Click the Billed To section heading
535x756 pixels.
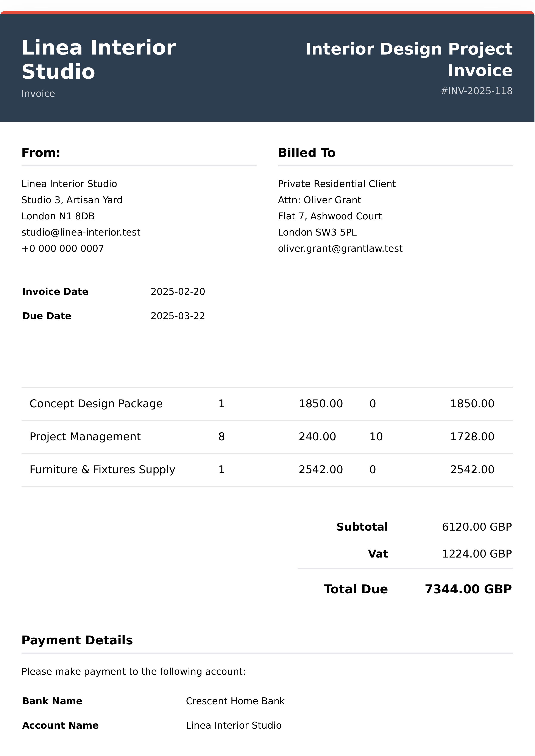[x=306, y=153]
